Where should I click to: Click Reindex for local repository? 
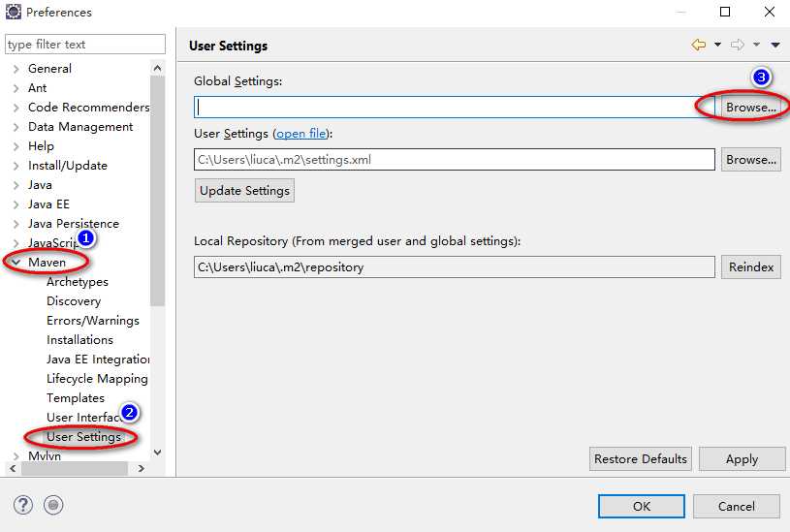tap(750, 267)
